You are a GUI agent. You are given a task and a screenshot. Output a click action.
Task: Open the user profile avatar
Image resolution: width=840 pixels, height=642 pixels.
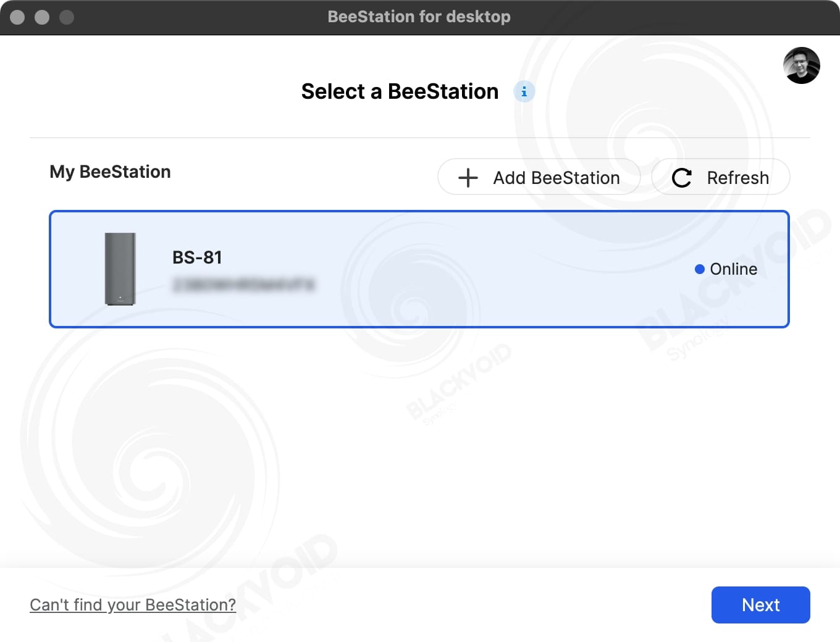[802, 65]
